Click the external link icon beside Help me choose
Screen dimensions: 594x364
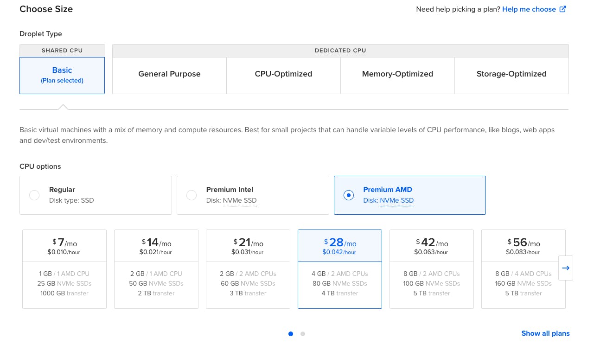(x=563, y=9)
